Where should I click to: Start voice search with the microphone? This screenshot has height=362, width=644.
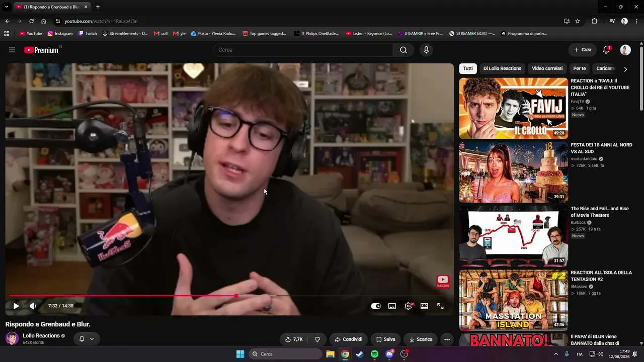pyautogui.click(x=426, y=50)
